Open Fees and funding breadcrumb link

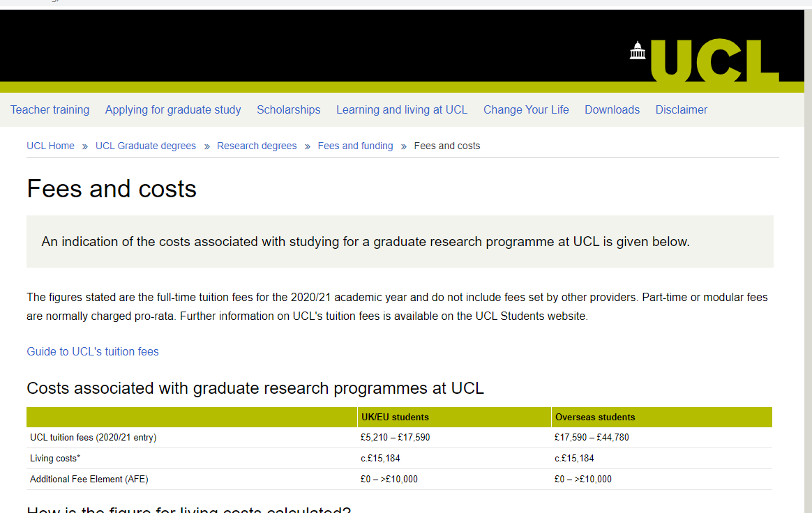point(355,146)
